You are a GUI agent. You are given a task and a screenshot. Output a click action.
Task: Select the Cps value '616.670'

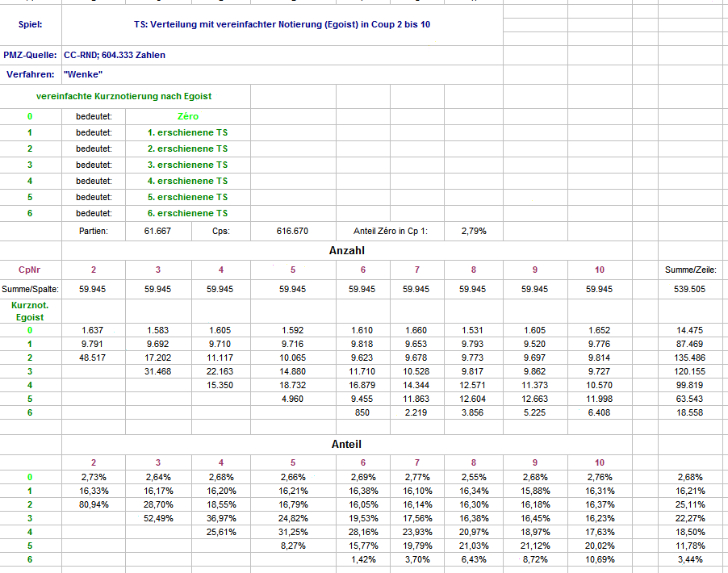pos(292,231)
